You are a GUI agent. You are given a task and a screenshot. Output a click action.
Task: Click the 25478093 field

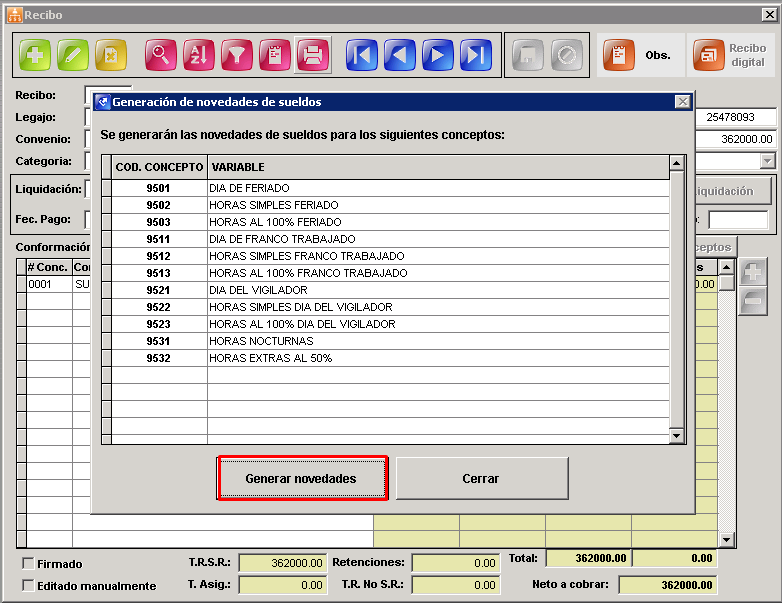(x=736, y=117)
